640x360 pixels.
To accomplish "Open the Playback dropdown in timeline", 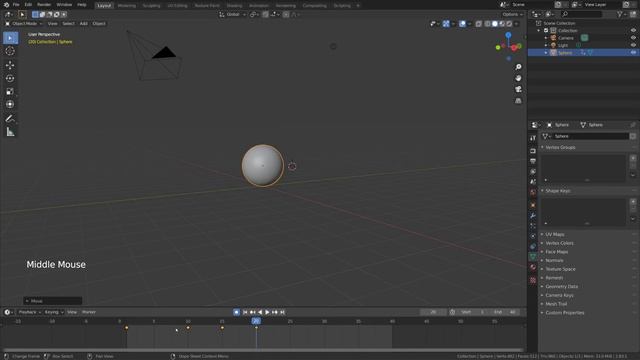I will click(29, 312).
